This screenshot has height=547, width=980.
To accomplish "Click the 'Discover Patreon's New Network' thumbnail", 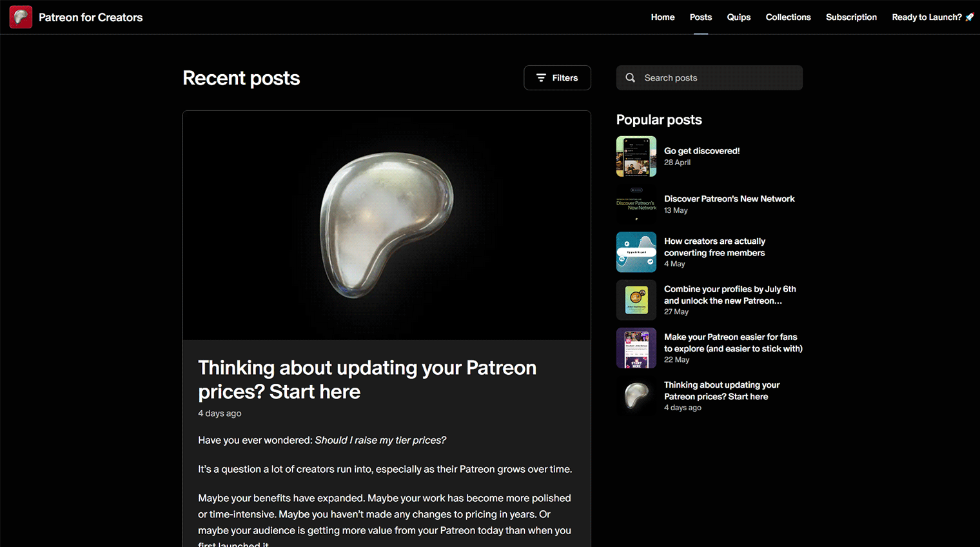I will pyautogui.click(x=636, y=204).
